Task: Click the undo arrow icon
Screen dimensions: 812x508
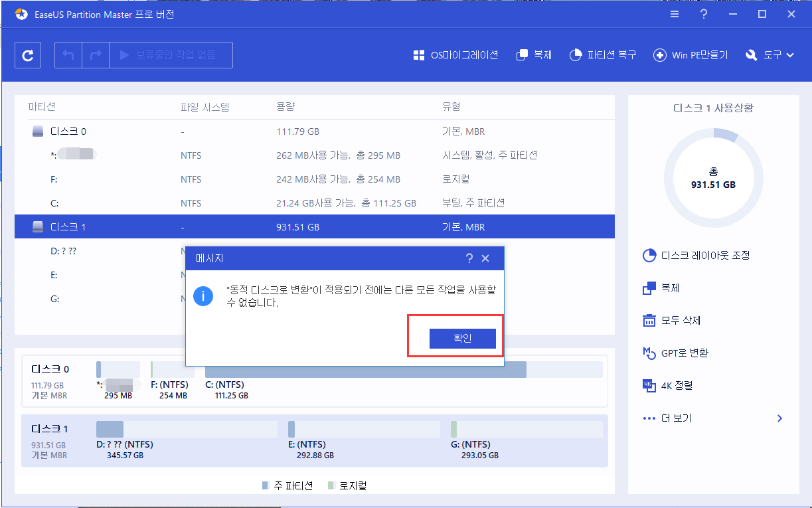Action: [x=67, y=54]
